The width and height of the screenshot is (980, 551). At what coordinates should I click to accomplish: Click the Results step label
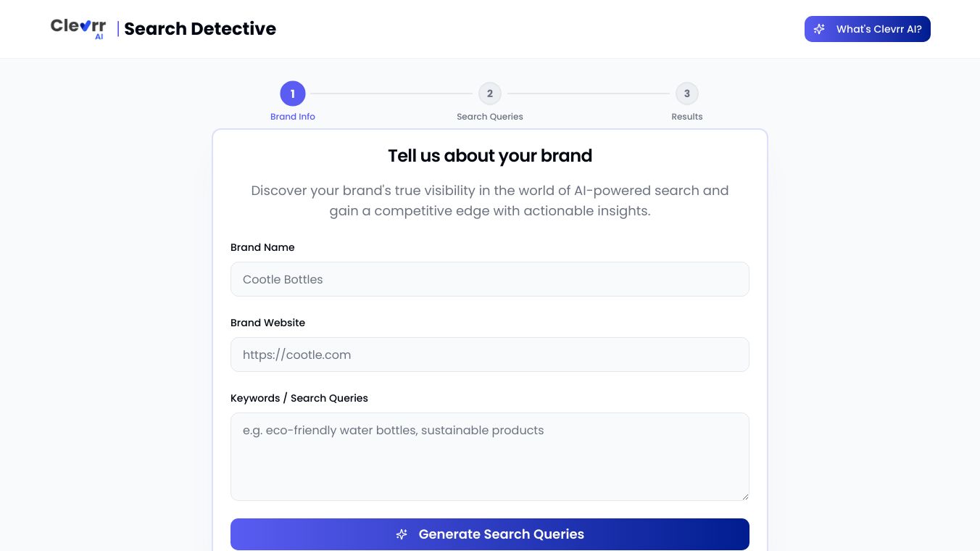(687, 117)
